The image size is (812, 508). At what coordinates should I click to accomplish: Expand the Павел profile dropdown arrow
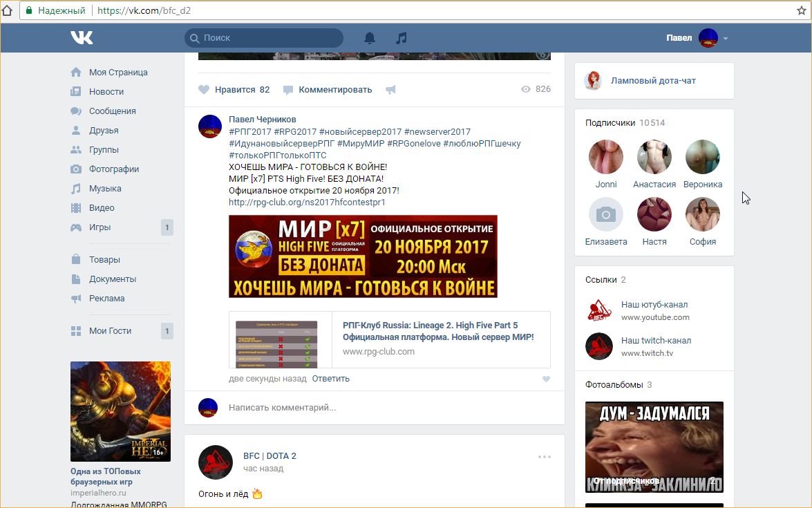coord(726,38)
